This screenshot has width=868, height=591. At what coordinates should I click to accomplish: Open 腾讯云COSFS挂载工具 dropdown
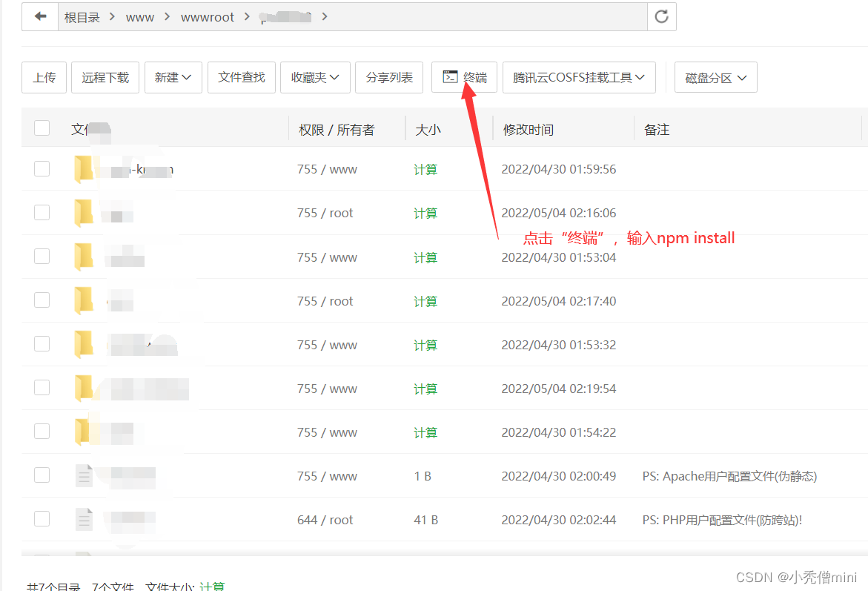(x=579, y=78)
